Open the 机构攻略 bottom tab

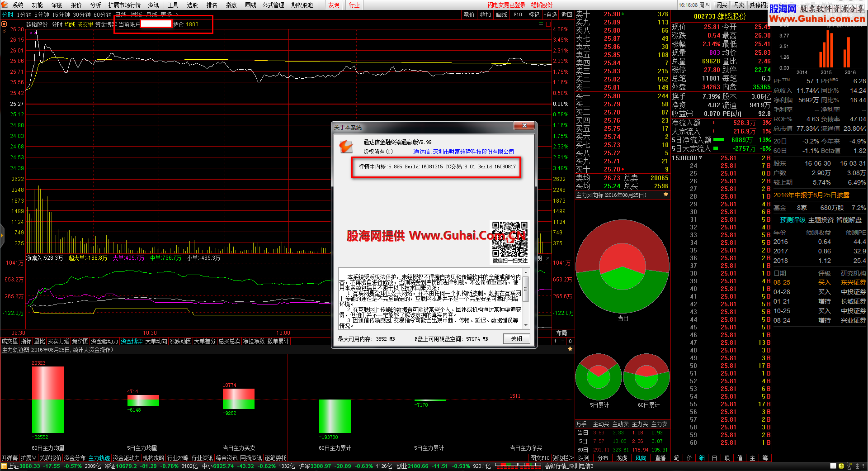(154, 458)
